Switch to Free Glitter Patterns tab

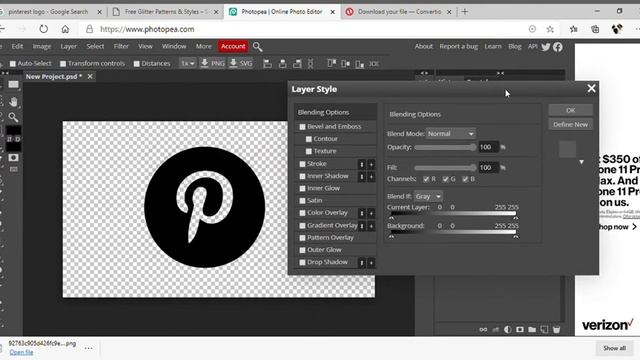click(166, 12)
